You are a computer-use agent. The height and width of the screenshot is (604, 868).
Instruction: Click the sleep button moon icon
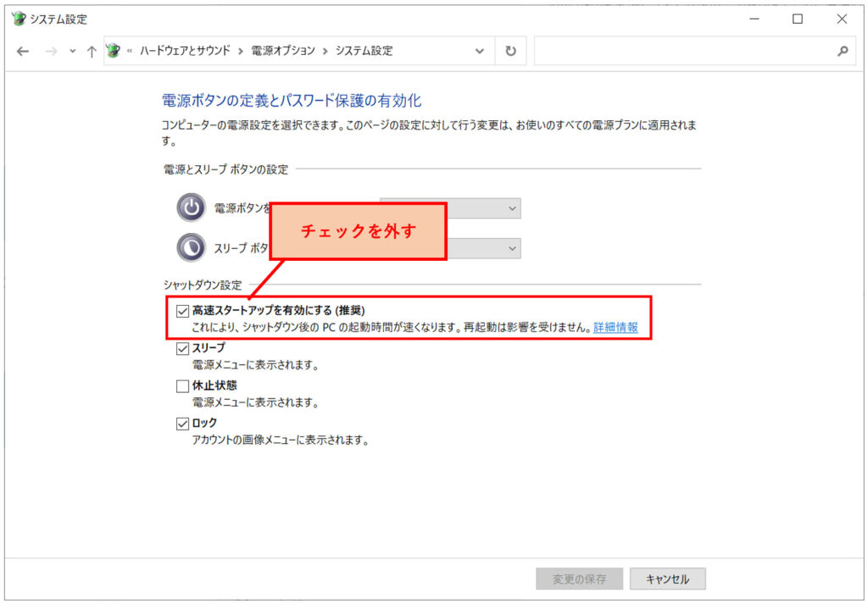pos(191,248)
